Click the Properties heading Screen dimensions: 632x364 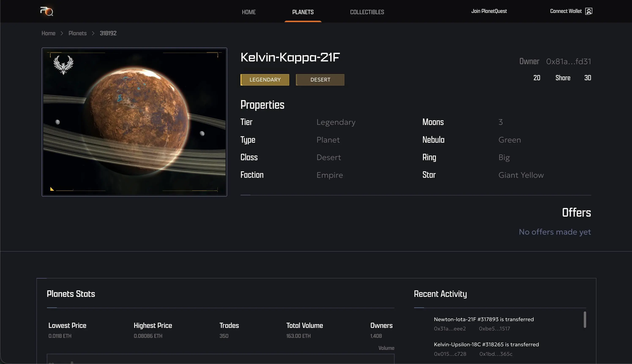(x=262, y=105)
